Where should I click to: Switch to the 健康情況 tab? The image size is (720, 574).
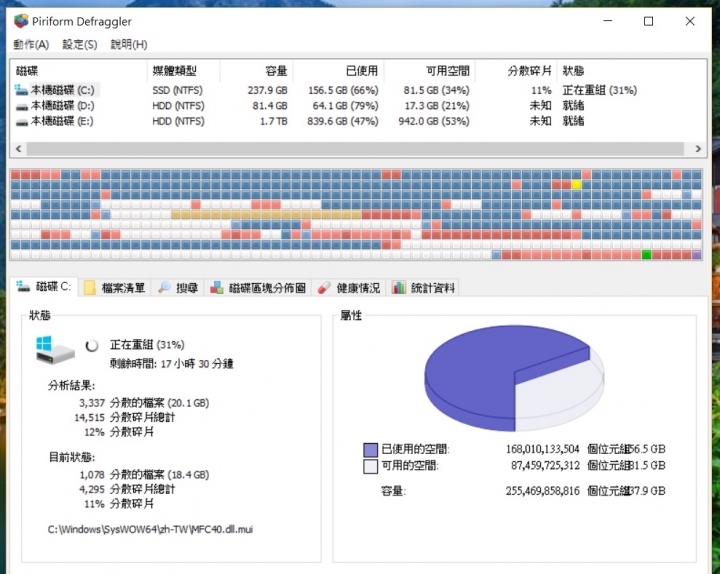349,288
